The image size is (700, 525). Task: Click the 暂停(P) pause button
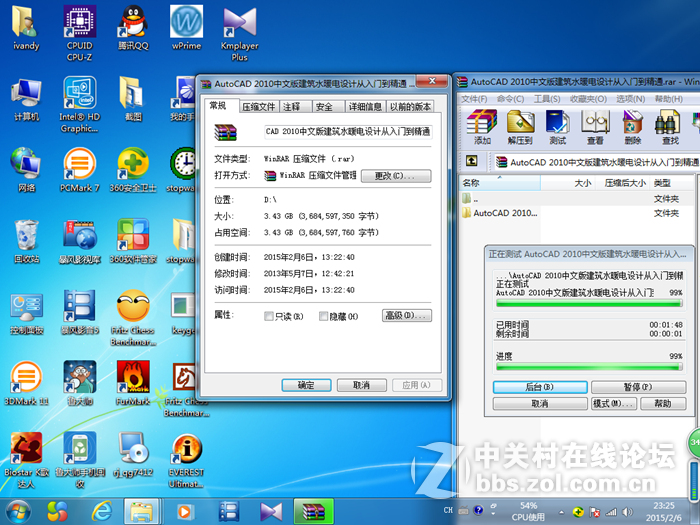638,387
